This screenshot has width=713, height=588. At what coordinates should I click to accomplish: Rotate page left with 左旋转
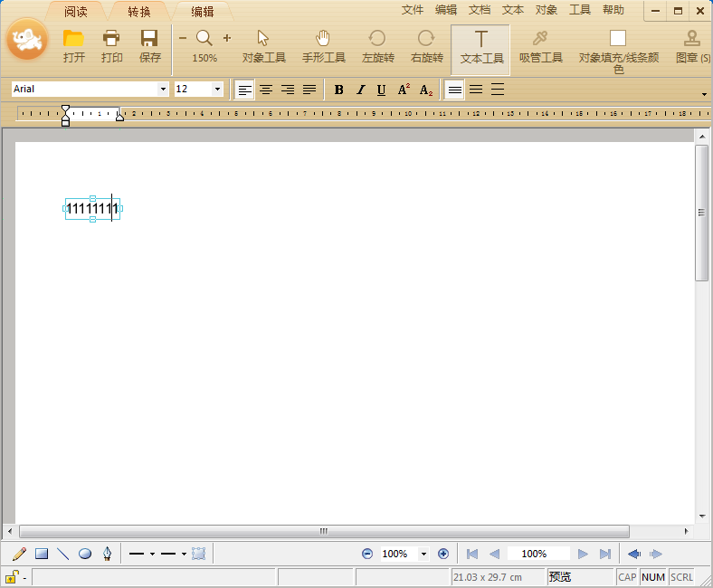pos(377,39)
